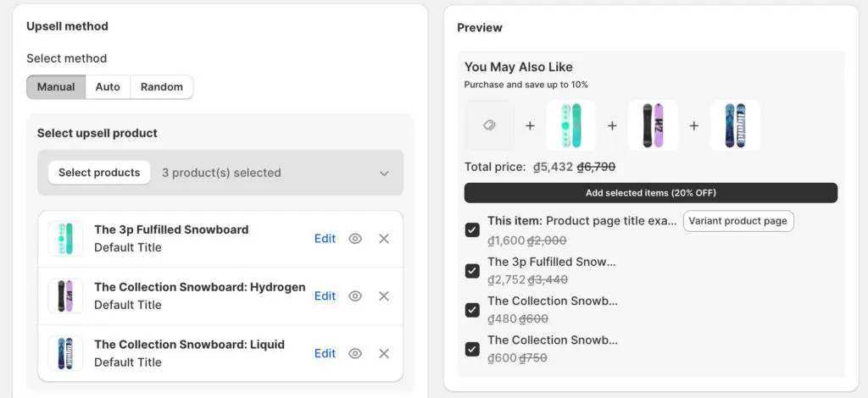Viewport: 868px width, 398px height.
Task: Toggle the ₫600 Collection Snowboard checkbox
Action: (x=472, y=349)
